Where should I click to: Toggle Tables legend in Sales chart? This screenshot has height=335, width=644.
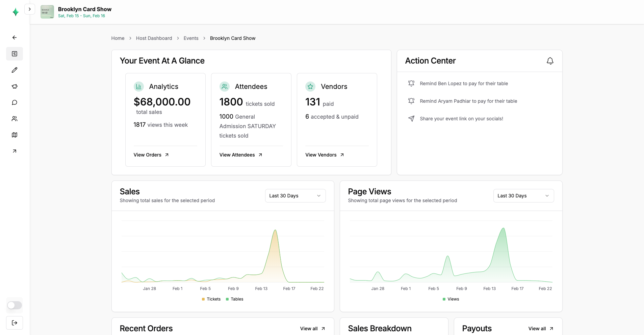[235, 299]
